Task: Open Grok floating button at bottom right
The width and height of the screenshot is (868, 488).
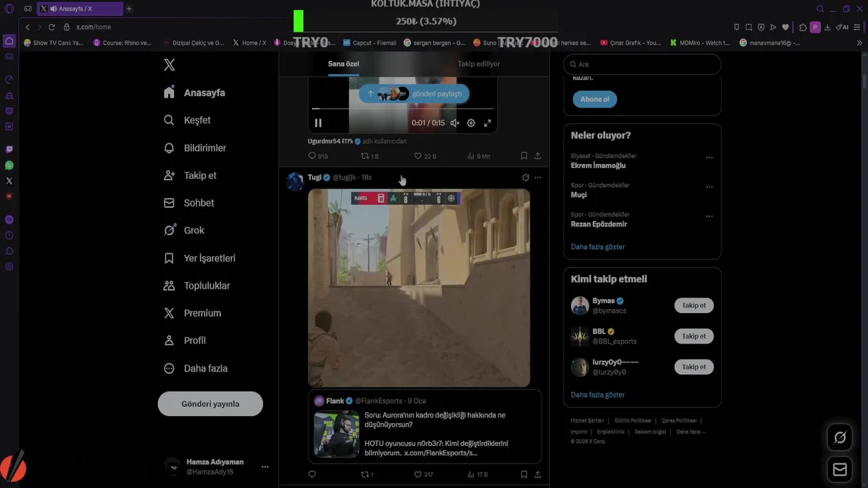Action: coord(840,438)
